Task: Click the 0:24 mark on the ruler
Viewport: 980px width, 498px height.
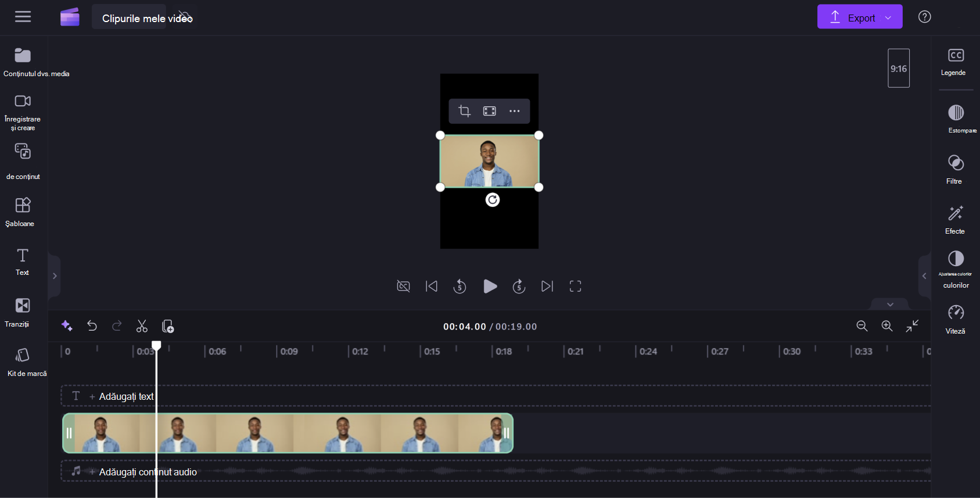Action: pos(648,352)
